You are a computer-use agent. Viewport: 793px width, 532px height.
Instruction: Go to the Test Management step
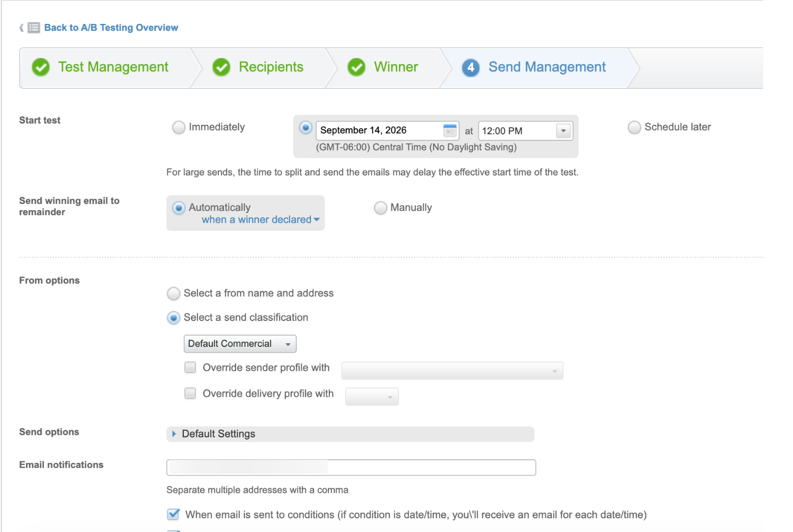click(113, 67)
